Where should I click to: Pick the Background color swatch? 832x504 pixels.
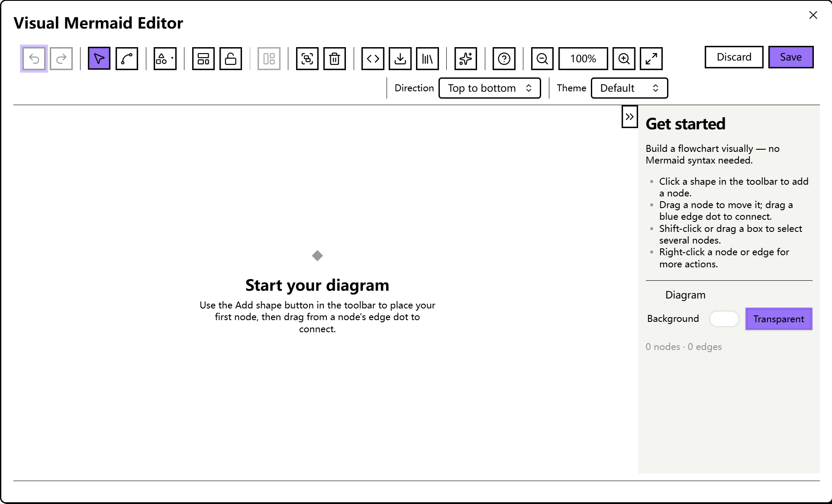[724, 319]
